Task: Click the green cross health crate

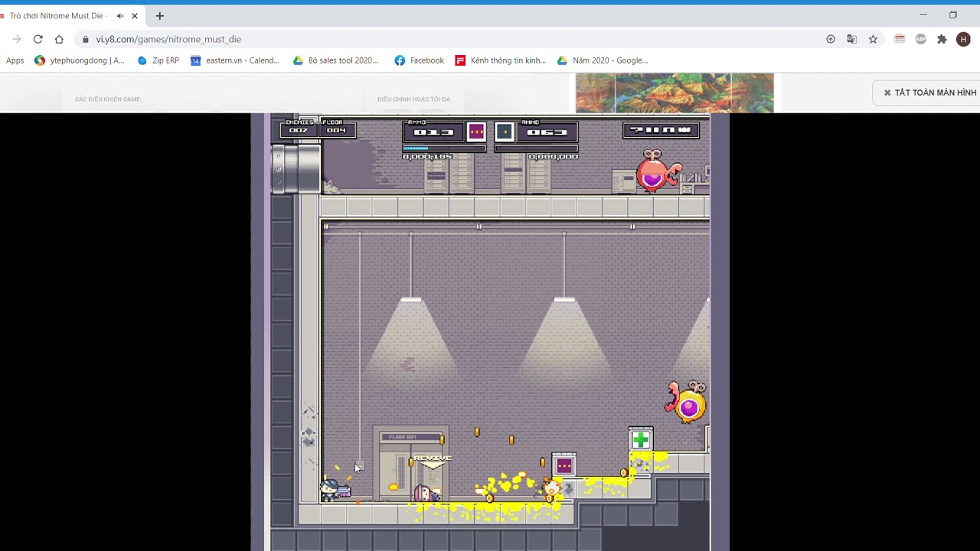Action: [641, 439]
